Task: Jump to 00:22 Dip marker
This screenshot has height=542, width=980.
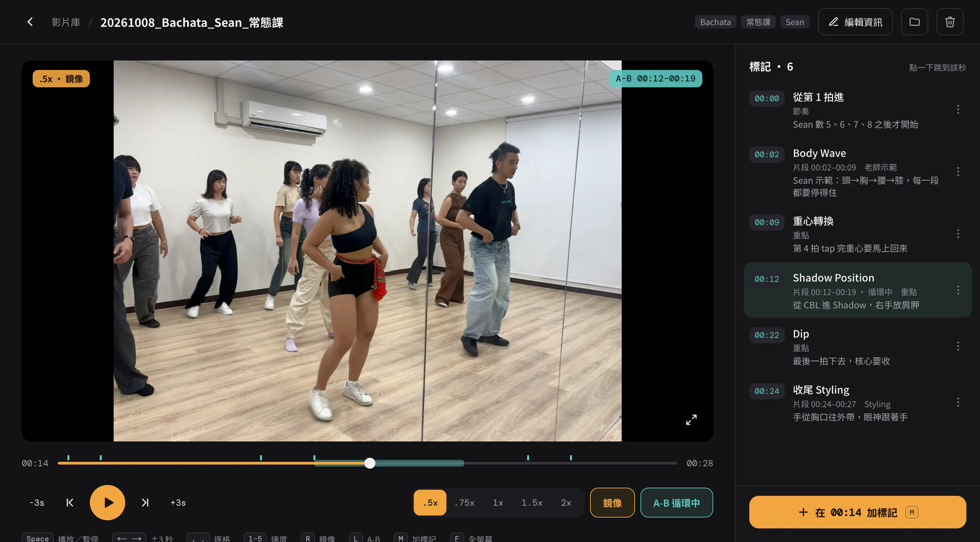Action: pyautogui.click(x=857, y=346)
